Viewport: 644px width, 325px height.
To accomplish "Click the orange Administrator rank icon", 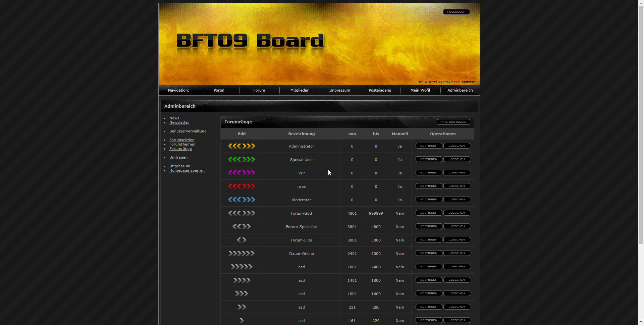I will coord(241,146).
